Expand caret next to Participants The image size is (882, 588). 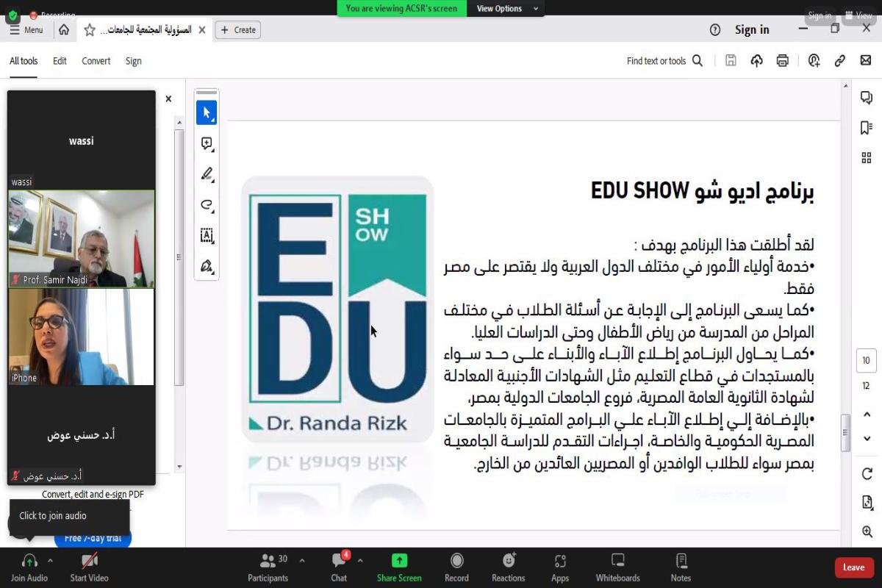[302, 561]
